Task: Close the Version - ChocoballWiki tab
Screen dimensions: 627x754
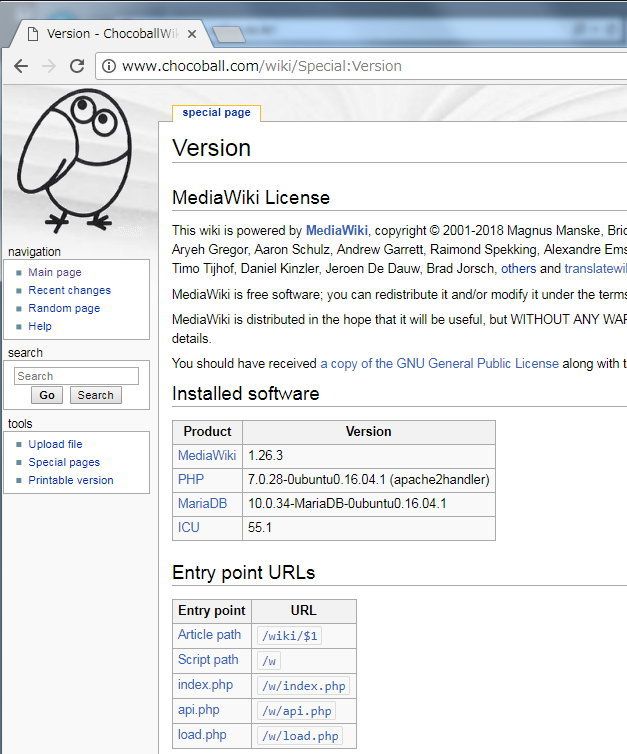Action: 192,34
